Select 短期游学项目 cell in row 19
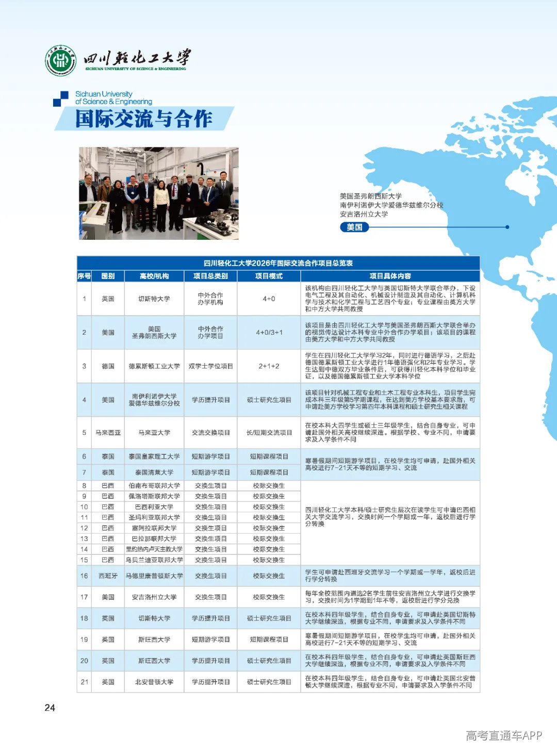The image size is (557, 756). coord(210,639)
